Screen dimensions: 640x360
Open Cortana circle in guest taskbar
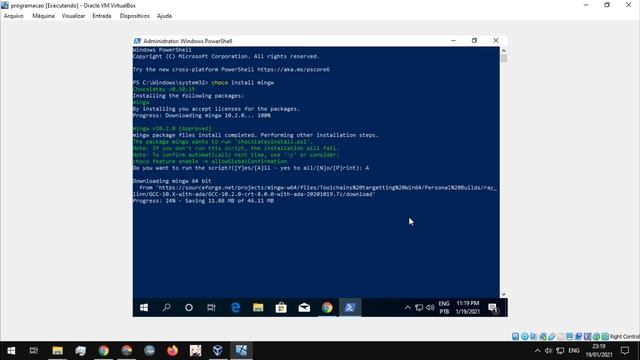189,307
